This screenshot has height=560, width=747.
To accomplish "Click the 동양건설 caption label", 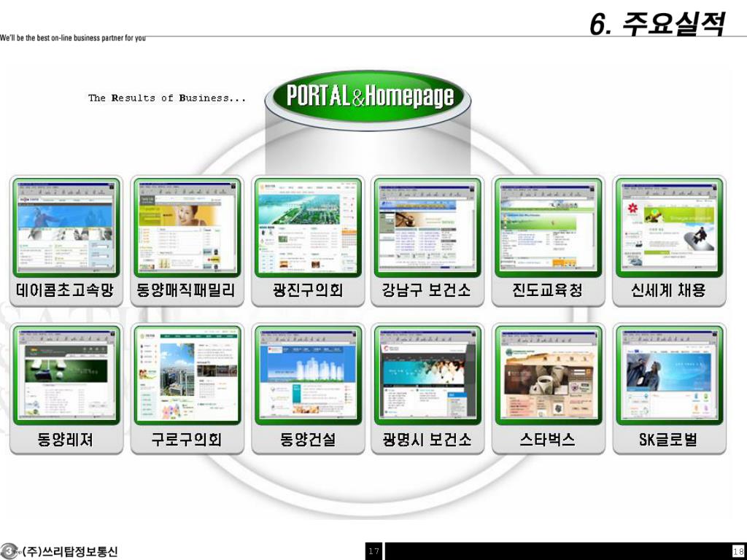I will (308, 439).
